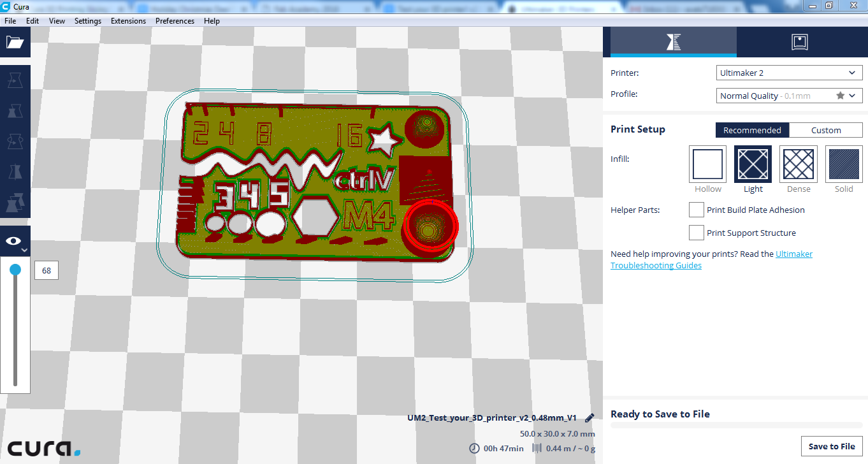The image size is (868, 464).
Task: Select the Move tool in the left toolbar
Action: [x=15, y=80]
